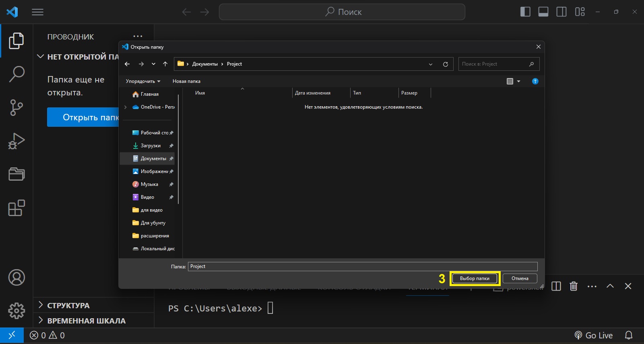Go up one folder level in dialog
Image resolution: width=644 pixels, height=344 pixels.
point(165,64)
